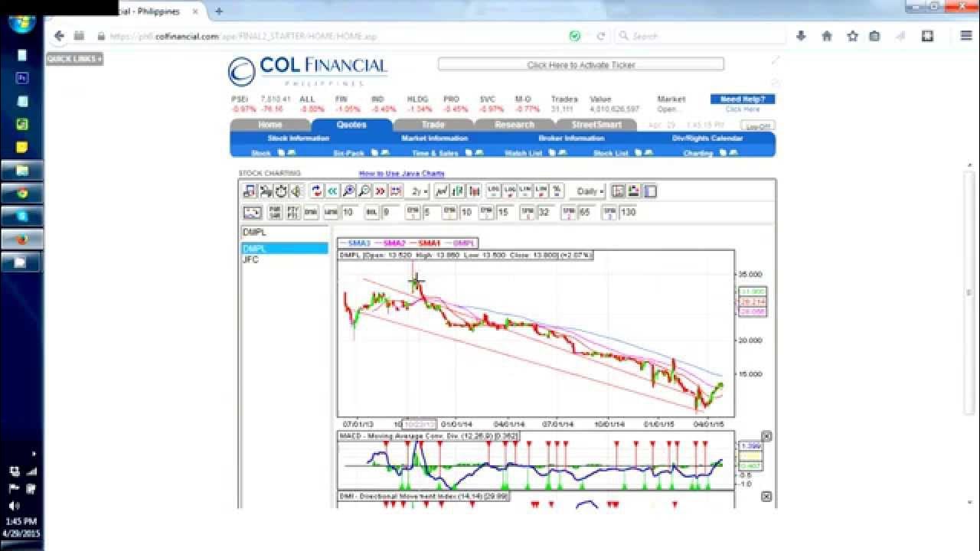The image size is (980, 551).
Task: Bookmark this page with the star icon
Action: pos(852,36)
